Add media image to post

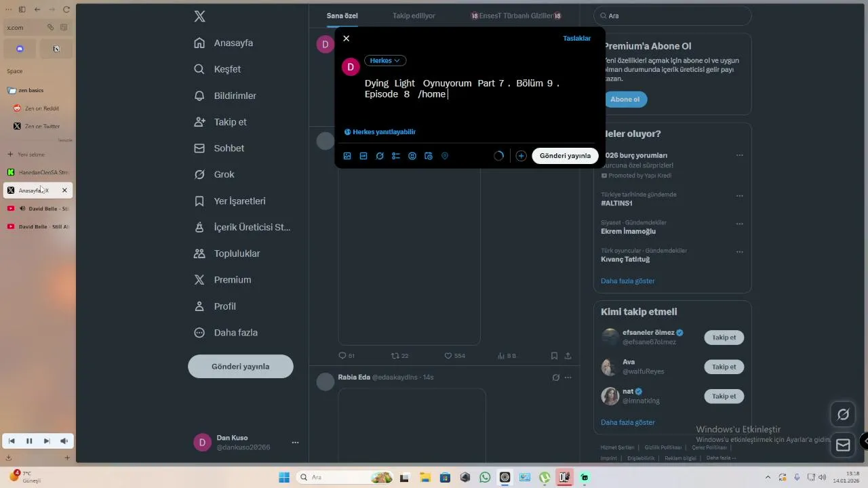347,156
